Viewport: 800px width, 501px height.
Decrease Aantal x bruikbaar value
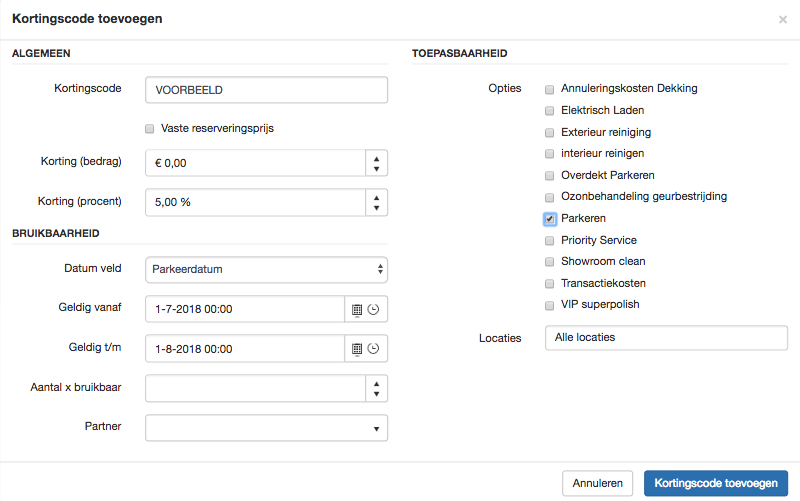377,394
